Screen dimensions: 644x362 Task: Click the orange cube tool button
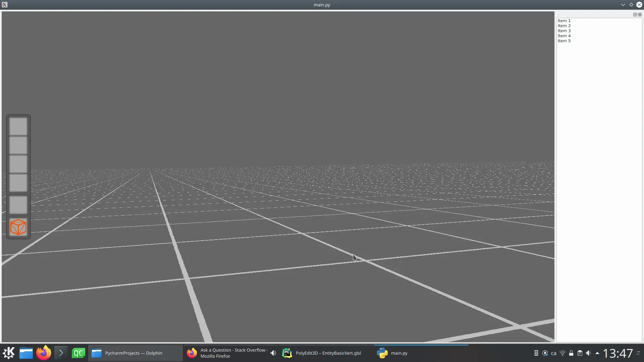(x=18, y=227)
